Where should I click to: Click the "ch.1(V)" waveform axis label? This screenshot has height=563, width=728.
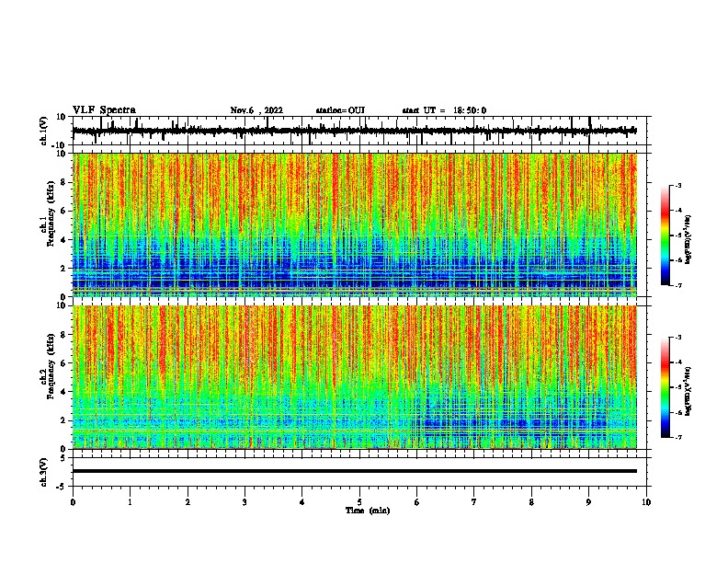(x=44, y=131)
